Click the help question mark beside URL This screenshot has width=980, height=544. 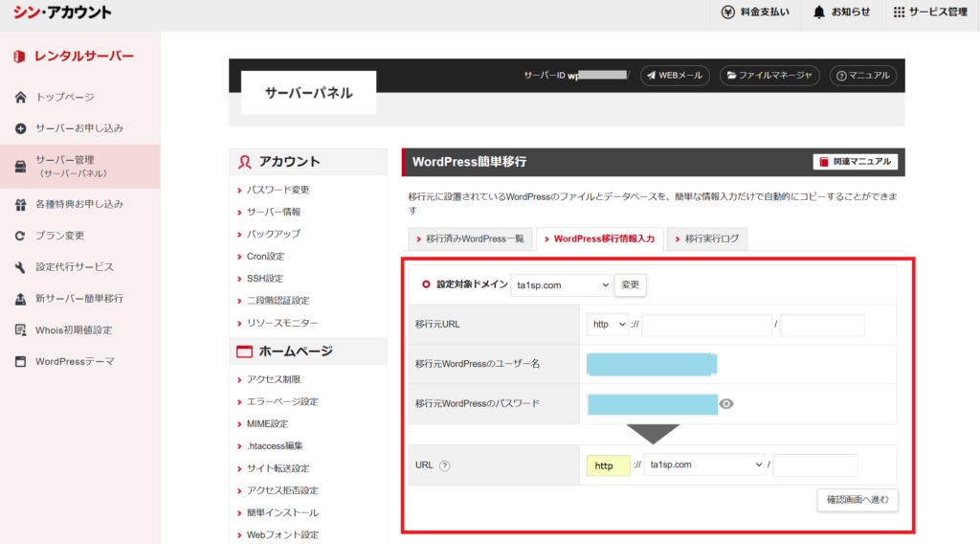tap(444, 465)
